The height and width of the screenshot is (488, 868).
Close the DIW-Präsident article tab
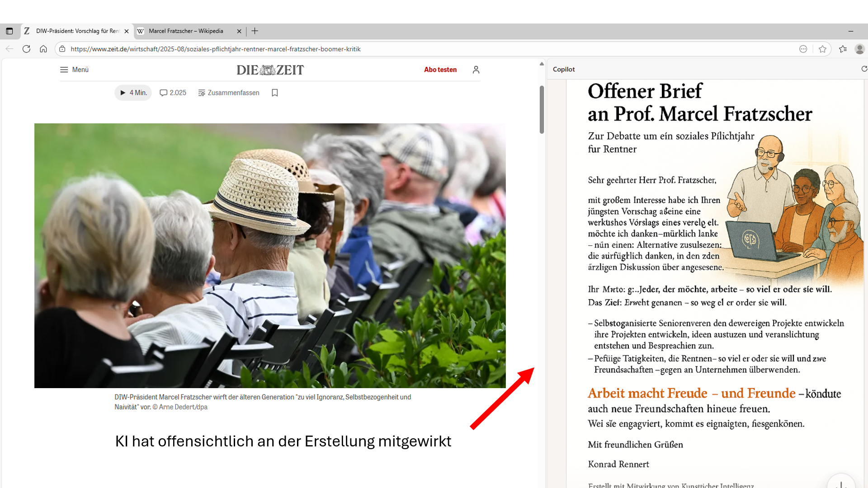(x=127, y=31)
